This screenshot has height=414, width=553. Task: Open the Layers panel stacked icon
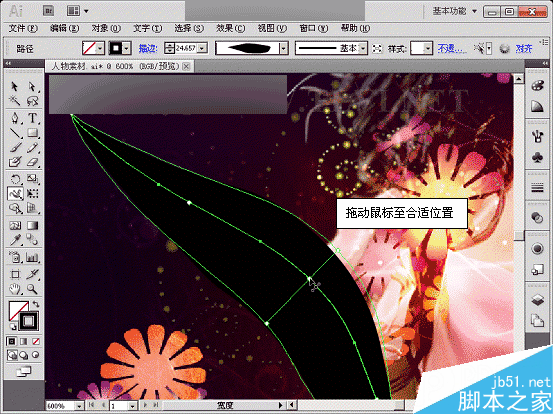tap(537, 300)
